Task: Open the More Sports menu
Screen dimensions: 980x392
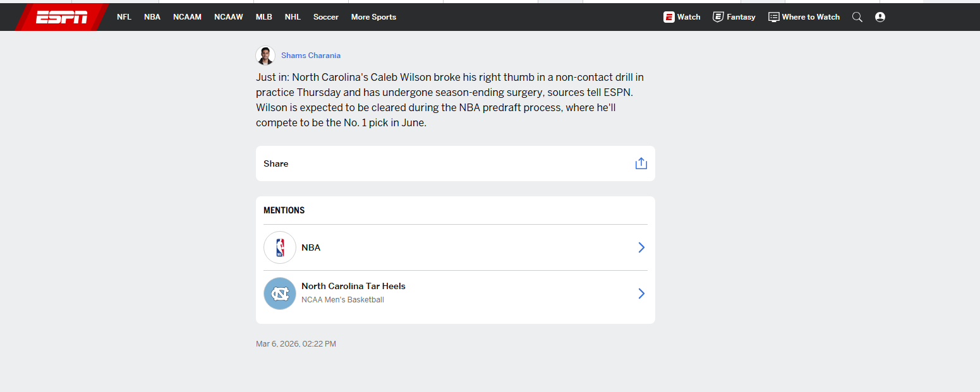Action: [373, 17]
